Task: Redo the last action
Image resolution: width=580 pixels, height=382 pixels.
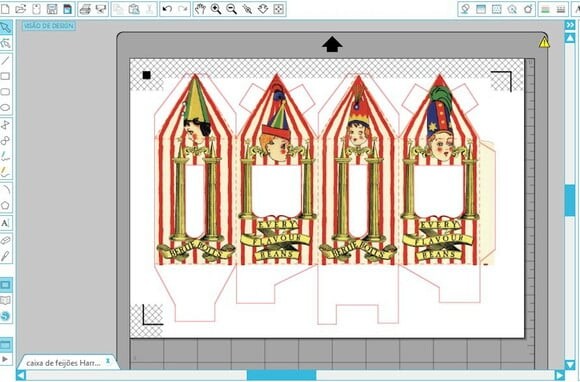Action: [183, 9]
